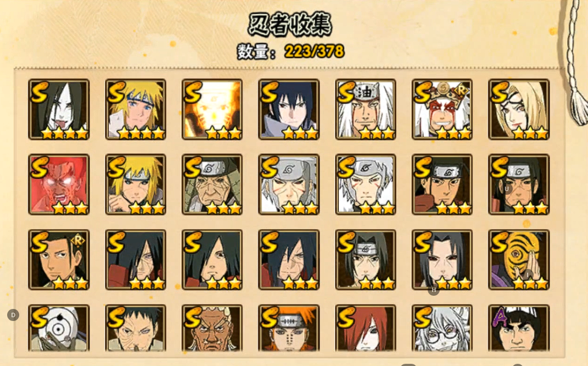Choose Jiraiya card with 油 headband
The image size is (588, 366).
pos(366,109)
